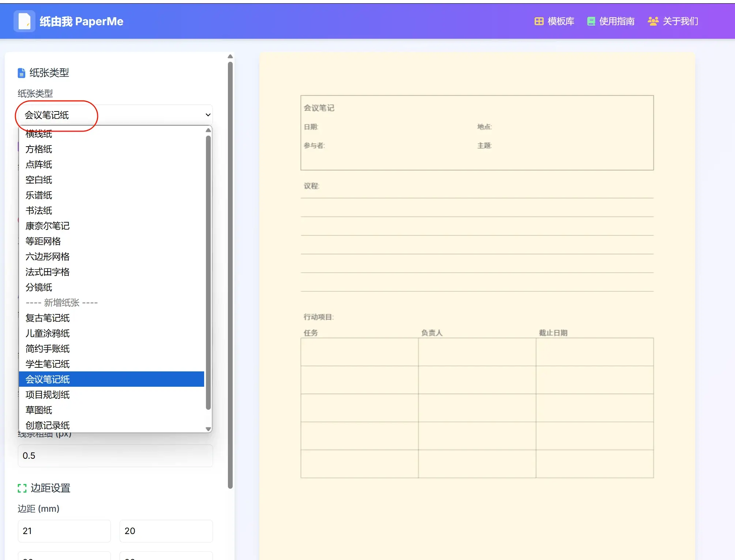Open the 模板库 navigation link
This screenshot has width=735, height=560.
click(560, 21)
